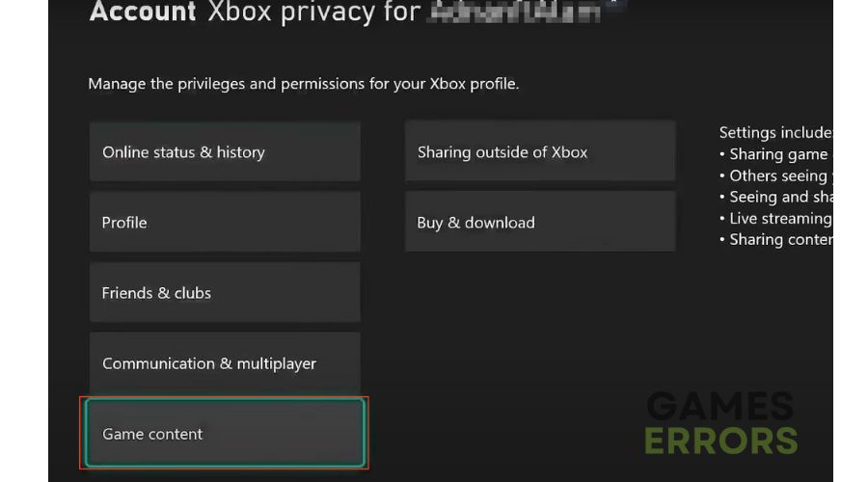Screen dimensions: 868x482
Task: Click the 'Seeing and sha' bullet line
Action: (x=775, y=197)
